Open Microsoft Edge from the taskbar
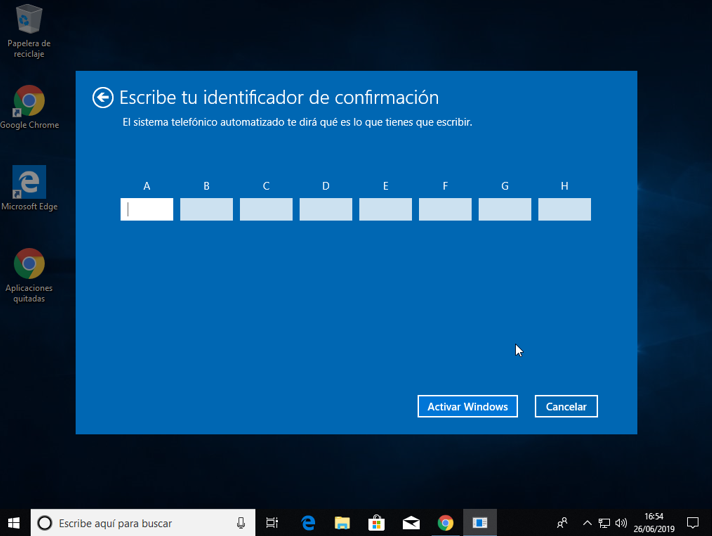 308,523
